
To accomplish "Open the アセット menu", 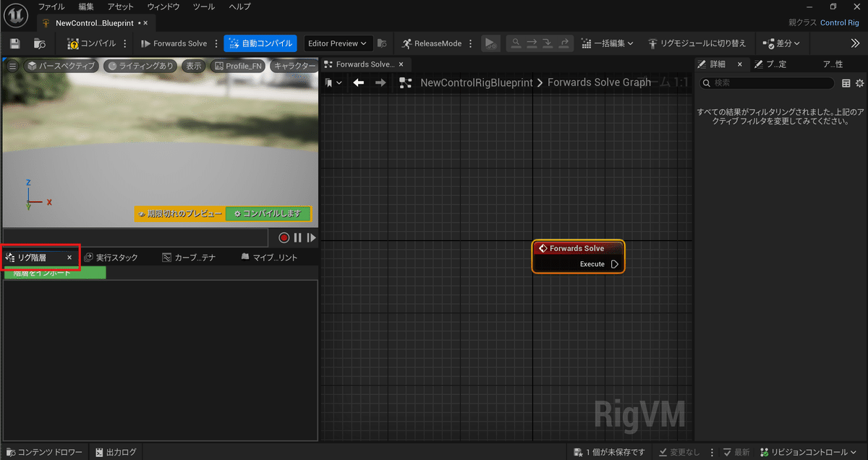I will click(x=121, y=7).
